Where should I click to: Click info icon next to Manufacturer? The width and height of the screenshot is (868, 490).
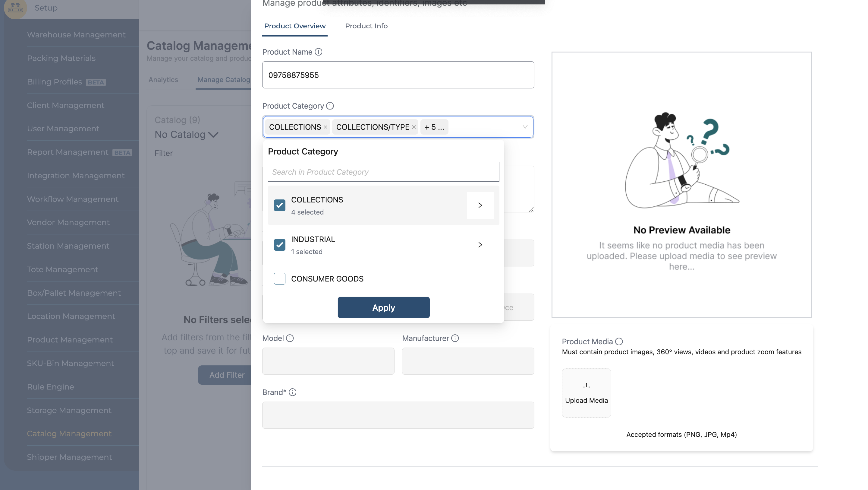[x=455, y=338]
